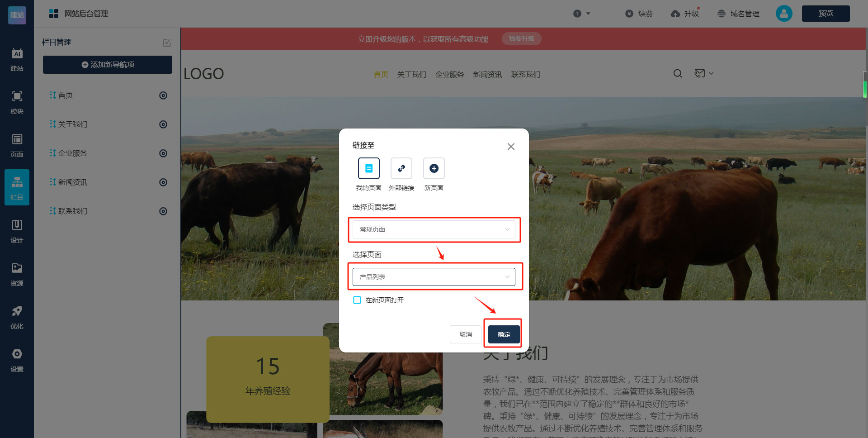Open the 设置 sidebar item
The width and height of the screenshot is (868, 438).
[x=17, y=361]
